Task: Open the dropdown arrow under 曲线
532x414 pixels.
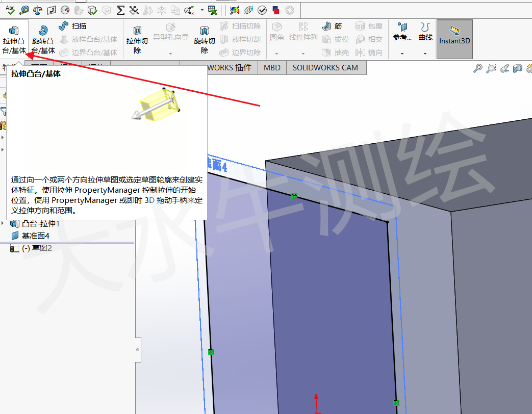Action: (x=425, y=54)
